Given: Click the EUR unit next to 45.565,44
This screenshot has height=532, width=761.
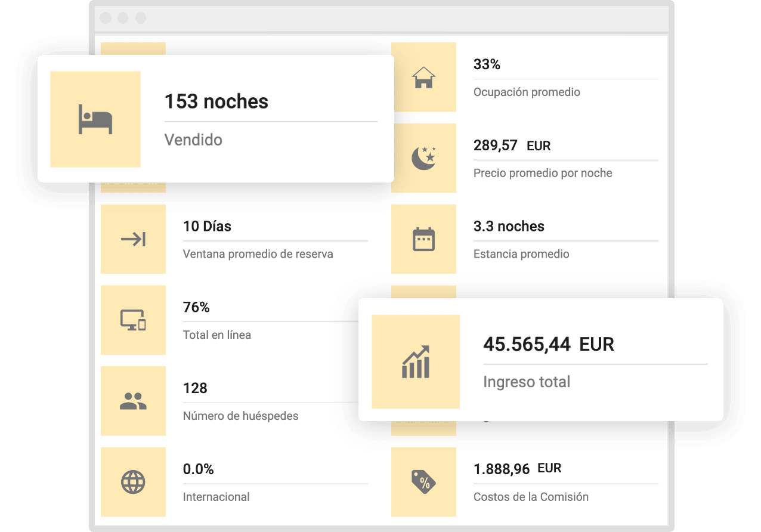Looking at the screenshot, I should pyautogui.click(x=596, y=344).
